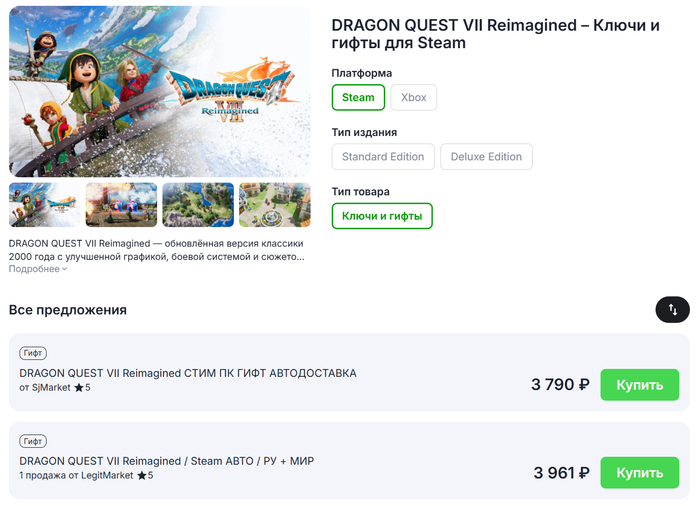Viewport: 700px width, 506px height.
Task: Choose Deluxe Edition type
Action: click(486, 156)
